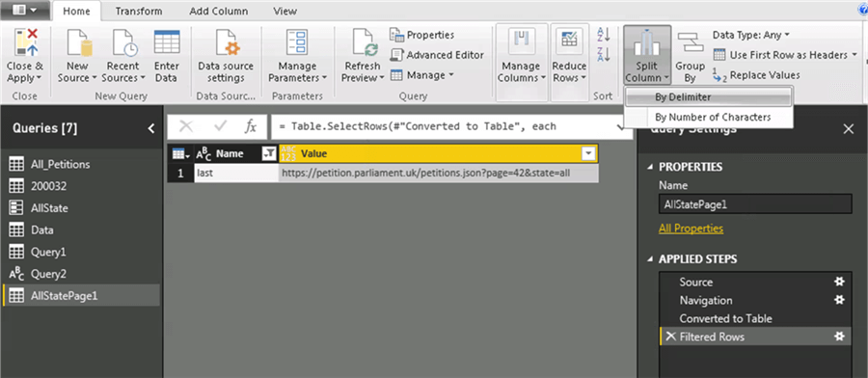Open the Data Type: Any dropdown
The image size is (868, 378).
(x=750, y=35)
